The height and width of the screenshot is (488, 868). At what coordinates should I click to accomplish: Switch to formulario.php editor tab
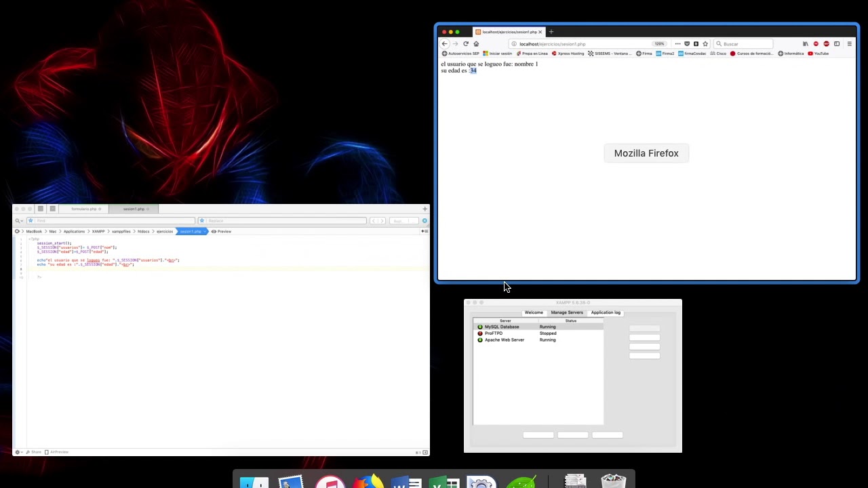tap(84, 209)
